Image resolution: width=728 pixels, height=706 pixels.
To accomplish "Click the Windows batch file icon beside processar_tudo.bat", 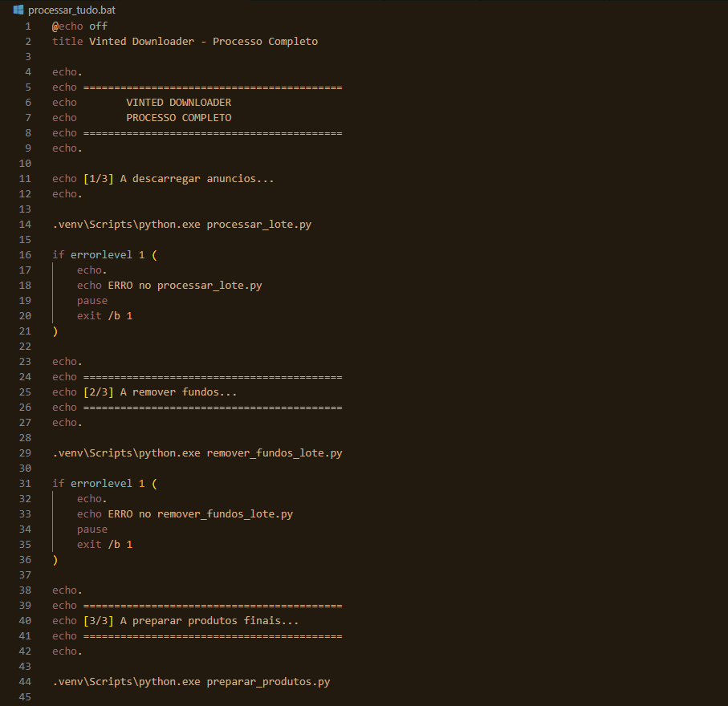I will [18, 10].
